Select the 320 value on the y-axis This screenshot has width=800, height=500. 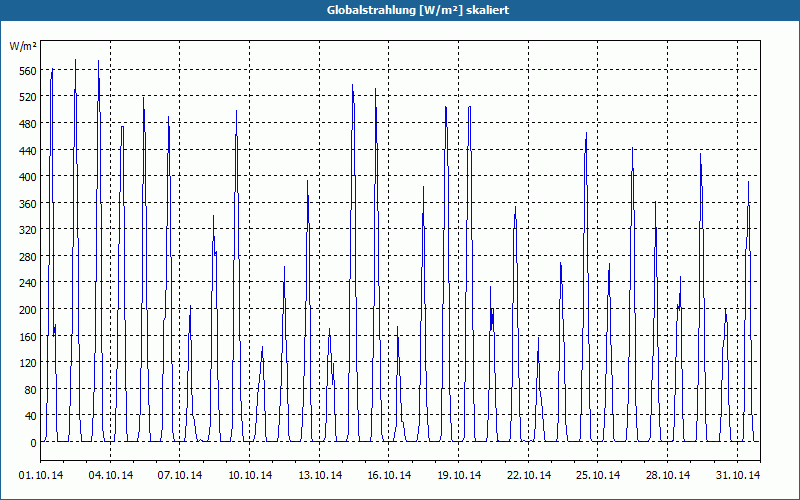(x=28, y=230)
